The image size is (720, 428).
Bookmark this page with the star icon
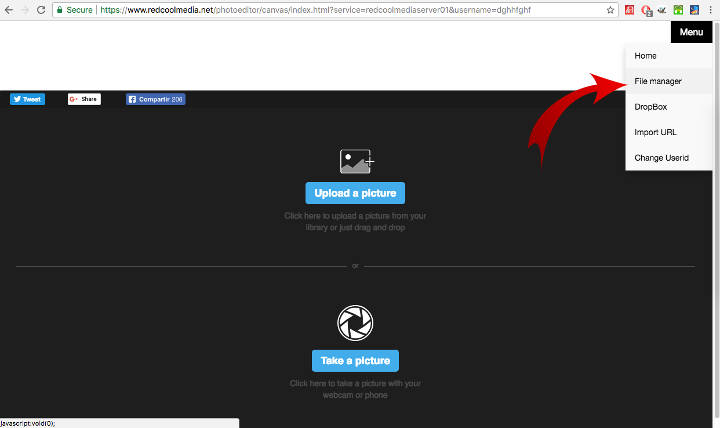611,9
